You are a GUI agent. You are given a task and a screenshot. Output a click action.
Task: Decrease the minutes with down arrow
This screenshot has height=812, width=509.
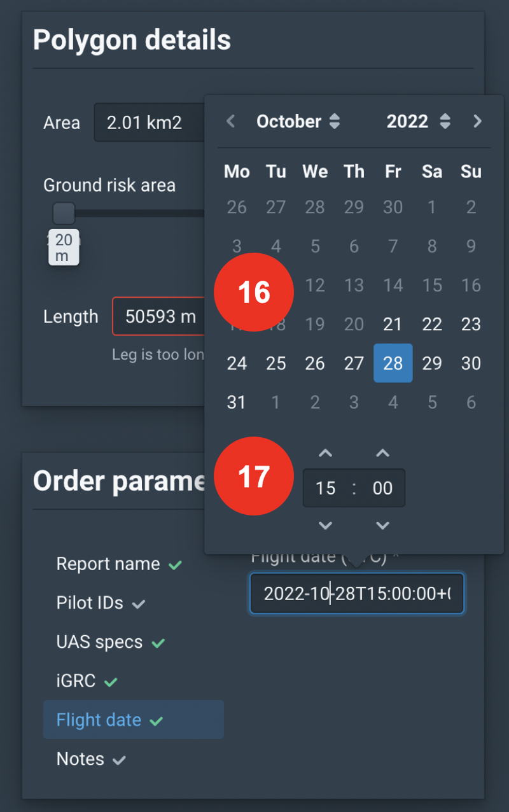(382, 525)
